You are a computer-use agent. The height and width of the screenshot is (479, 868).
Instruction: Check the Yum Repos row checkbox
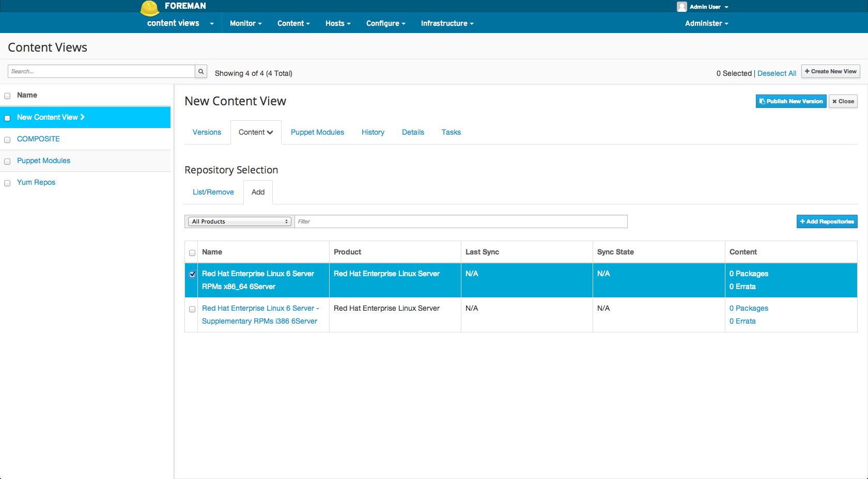click(7, 183)
